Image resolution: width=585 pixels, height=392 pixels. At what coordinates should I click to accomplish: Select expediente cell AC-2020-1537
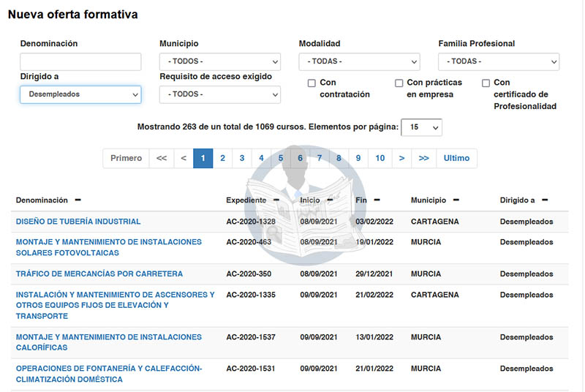251,337
